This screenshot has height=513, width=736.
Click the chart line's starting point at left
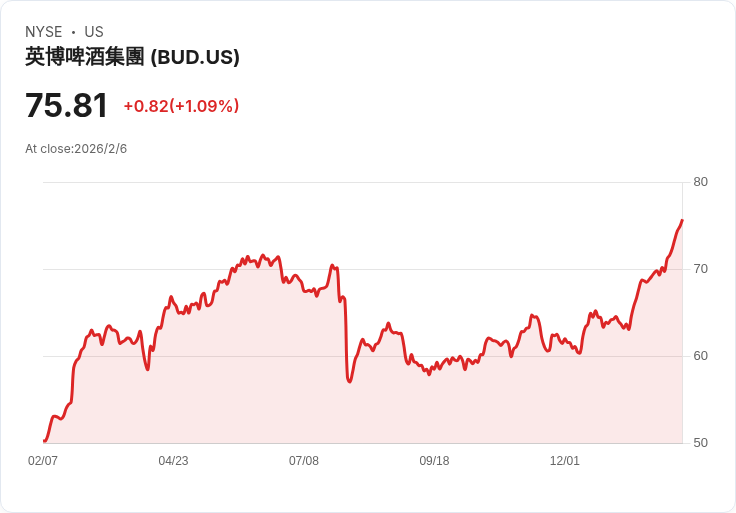tap(44, 441)
